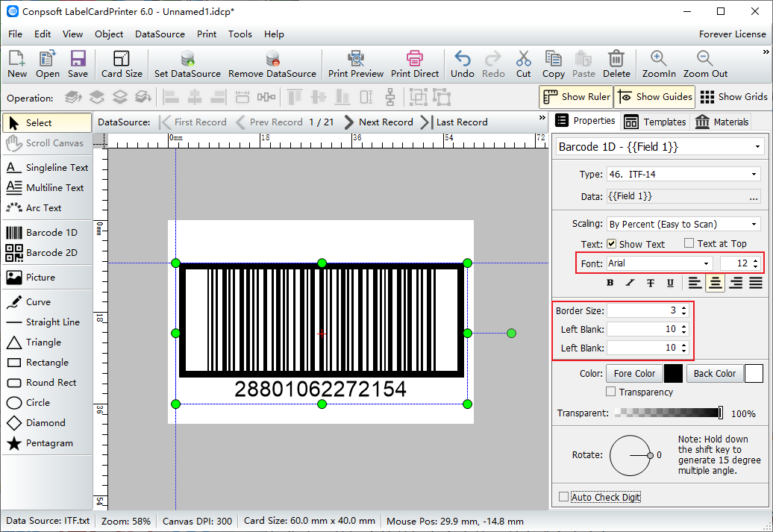The height and width of the screenshot is (532, 773).
Task: Open the Scaling mode dropdown
Action: click(754, 225)
